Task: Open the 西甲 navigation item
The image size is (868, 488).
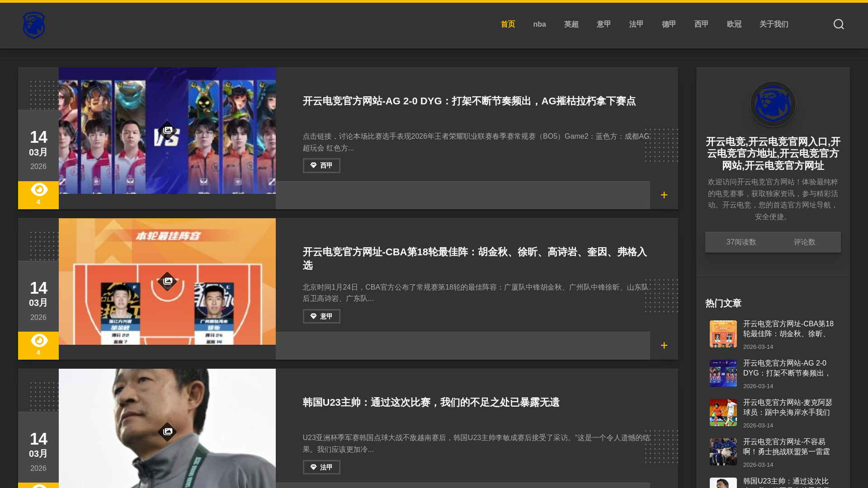Action: coord(701,24)
